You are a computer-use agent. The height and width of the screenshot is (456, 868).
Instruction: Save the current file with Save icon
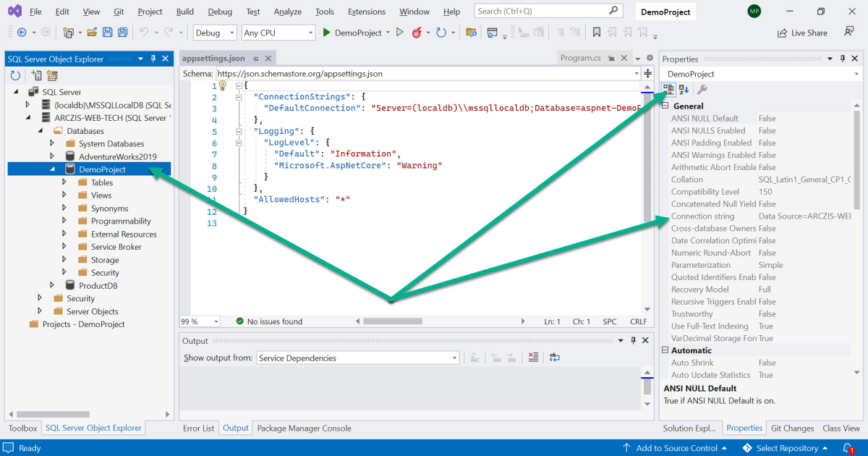click(x=107, y=33)
